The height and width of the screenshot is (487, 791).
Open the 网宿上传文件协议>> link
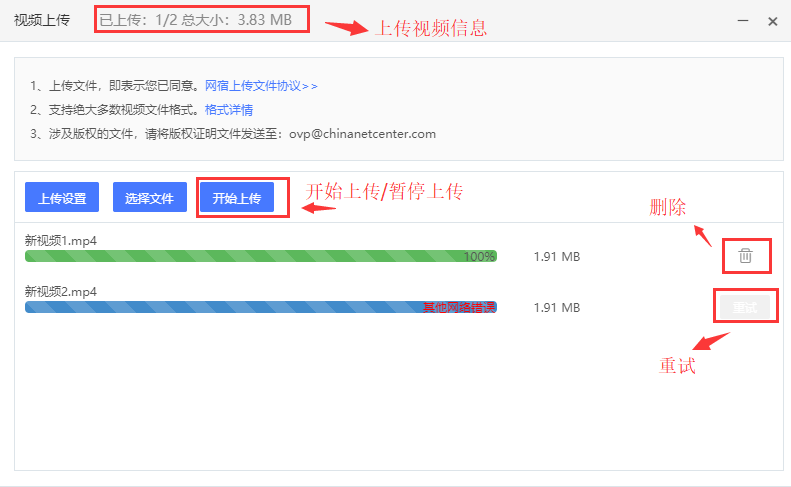[x=261, y=86]
